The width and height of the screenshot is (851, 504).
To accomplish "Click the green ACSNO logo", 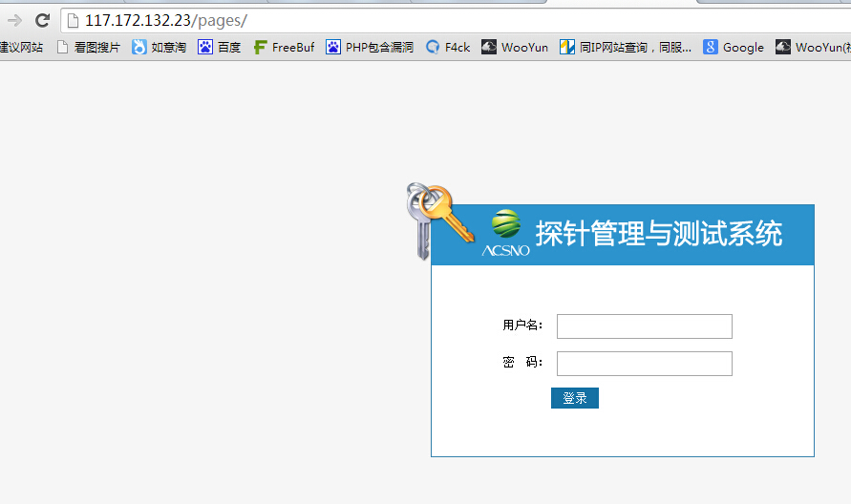I will click(x=506, y=233).
